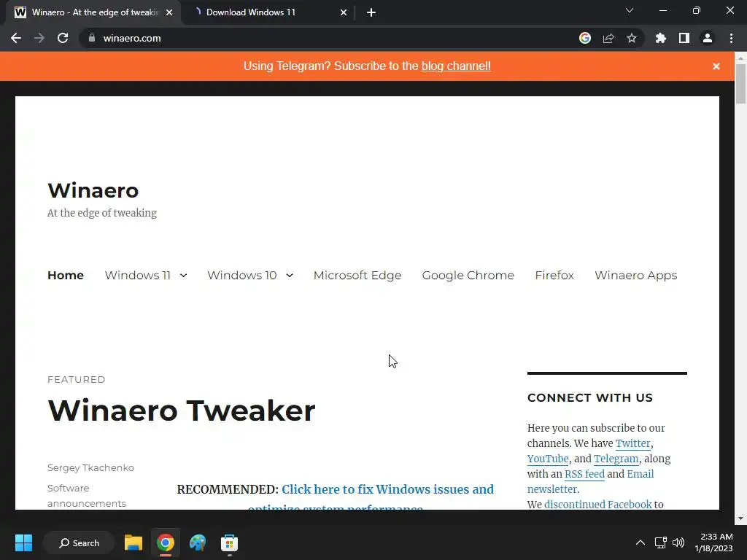This screenshot has height=560, width=747.
Task: Share this page via share icon
Action: pyautogui.click(x=608, y=38)
